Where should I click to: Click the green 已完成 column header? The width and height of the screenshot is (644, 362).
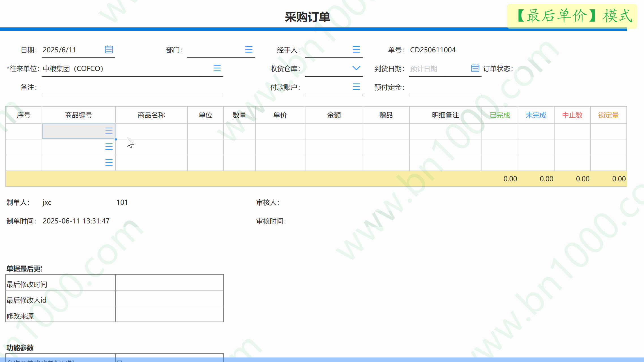pos(500,115)
